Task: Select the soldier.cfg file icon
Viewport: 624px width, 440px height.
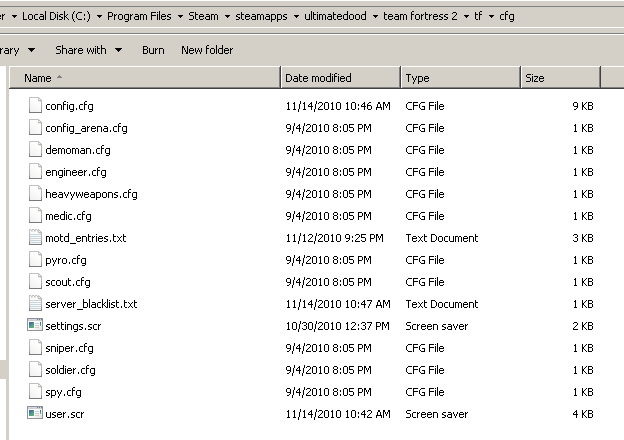Action: tap(35, 370)
